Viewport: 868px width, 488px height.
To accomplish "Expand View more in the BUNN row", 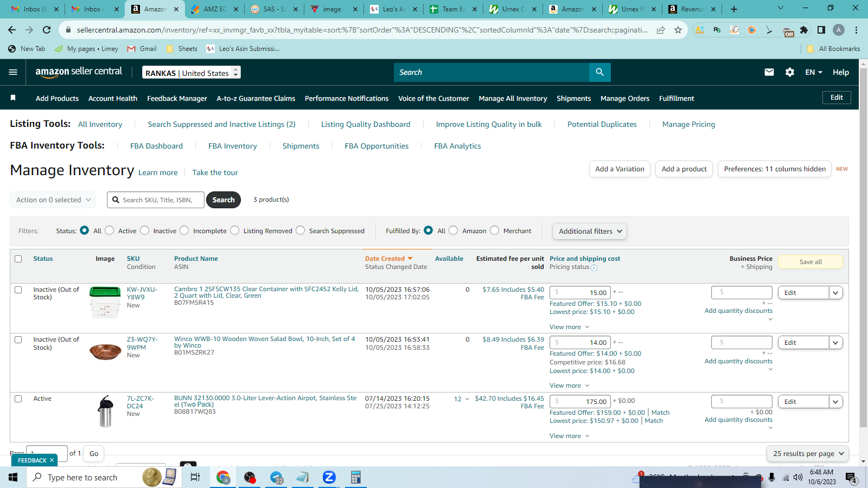I will (x=569, y=436).
